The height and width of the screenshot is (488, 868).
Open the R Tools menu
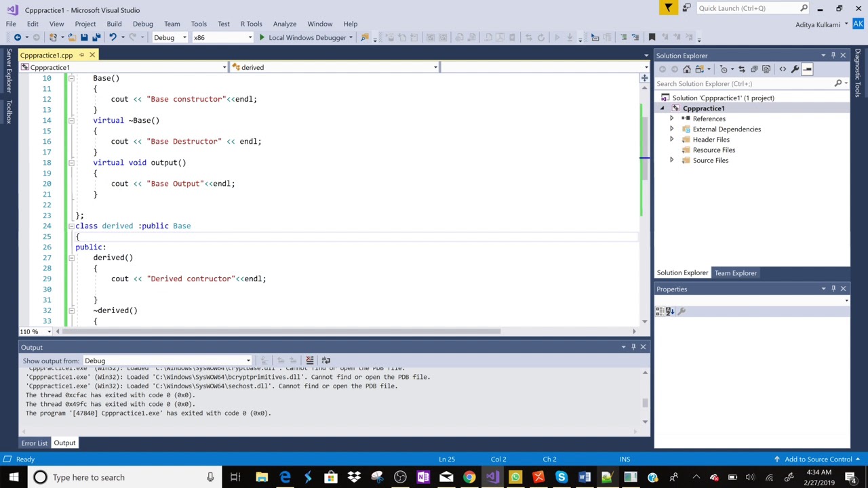point(251,24)
